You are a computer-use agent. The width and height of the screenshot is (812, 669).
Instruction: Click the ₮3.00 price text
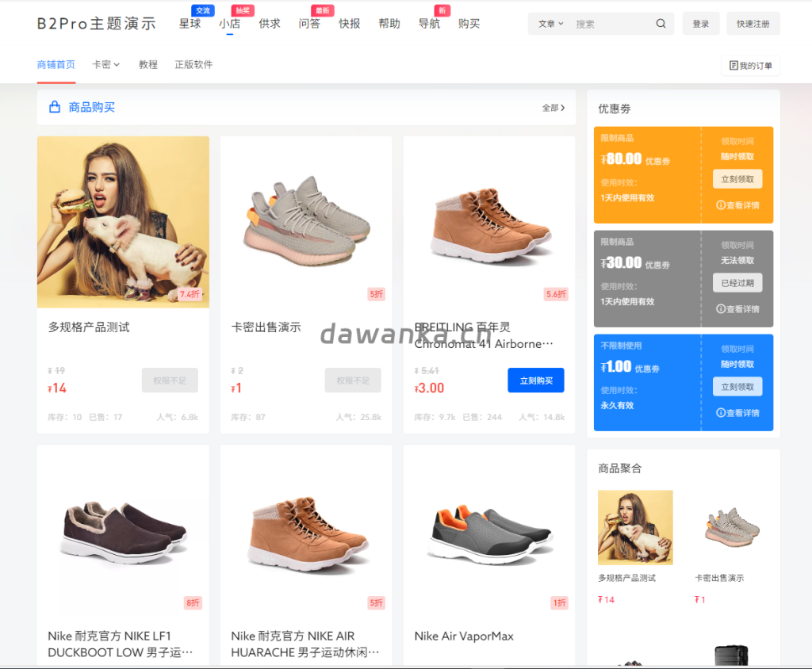point(429,388)
